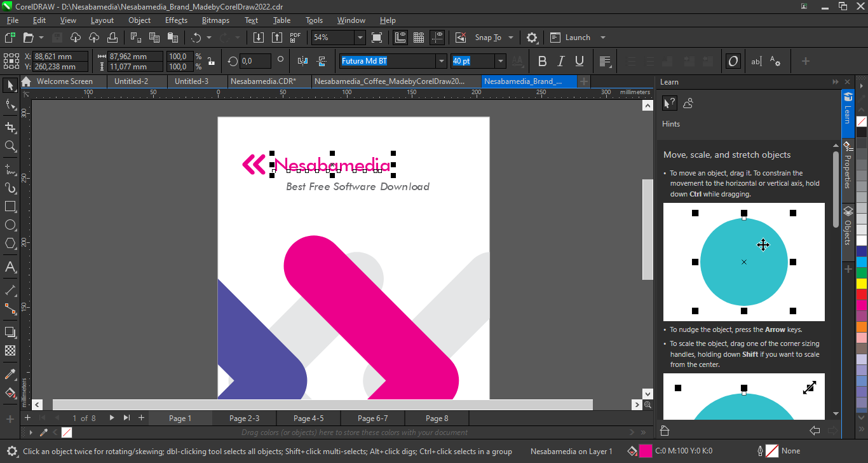Image resolution: width=868 pixels, height=463 pixels.
Task: Select the Rectangle tool
Action: (x=10, y=207)
